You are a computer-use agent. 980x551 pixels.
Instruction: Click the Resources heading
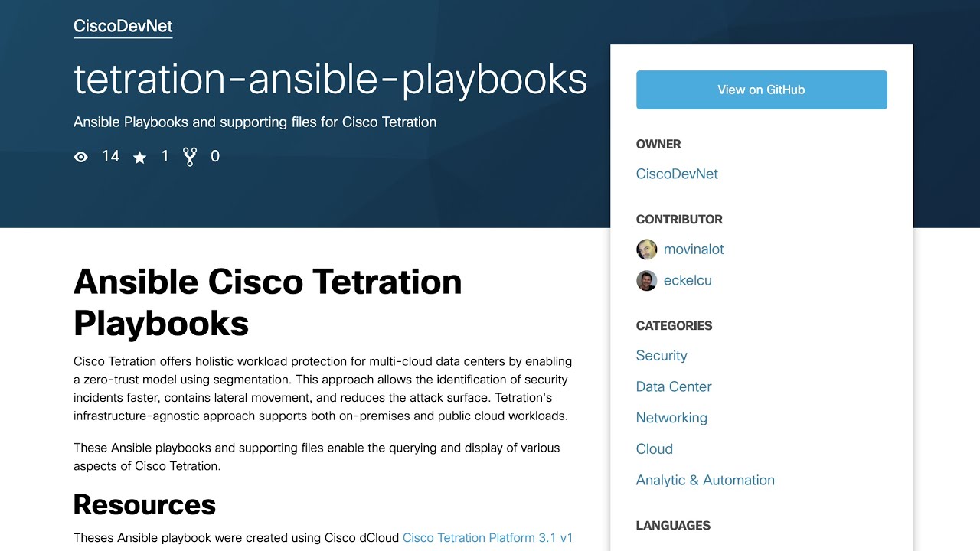(145, 505)
